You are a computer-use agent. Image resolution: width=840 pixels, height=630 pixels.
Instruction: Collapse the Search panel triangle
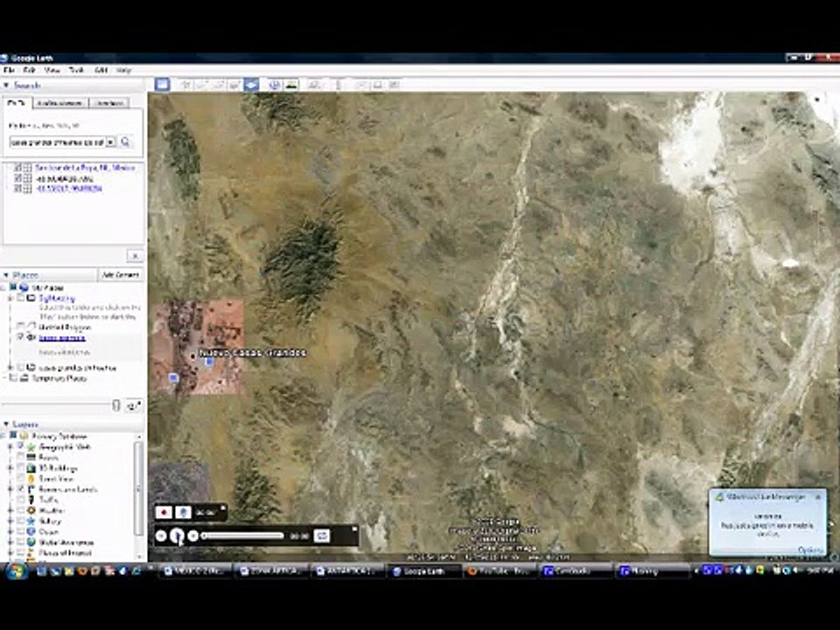point(6,85)
